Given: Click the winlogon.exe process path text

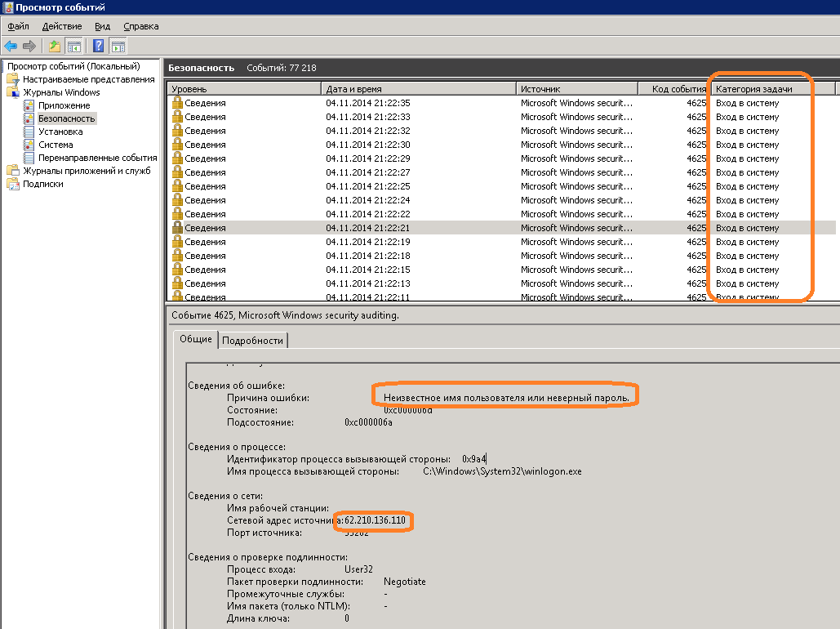Looking at the screenshot, I should coord(502,471).
